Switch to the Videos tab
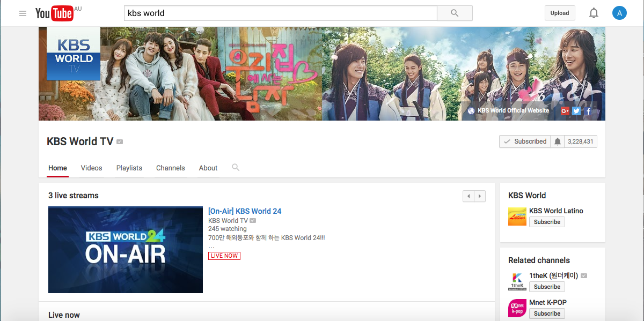The width and height of the screenshot is (644, 321). (x=91, y=168)
